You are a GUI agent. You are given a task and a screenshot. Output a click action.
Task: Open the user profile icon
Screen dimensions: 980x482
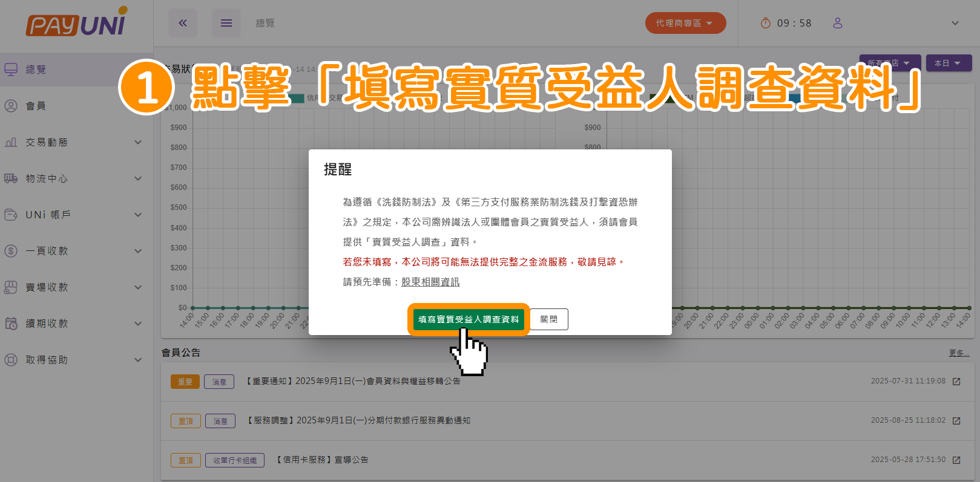coord(838,23)
